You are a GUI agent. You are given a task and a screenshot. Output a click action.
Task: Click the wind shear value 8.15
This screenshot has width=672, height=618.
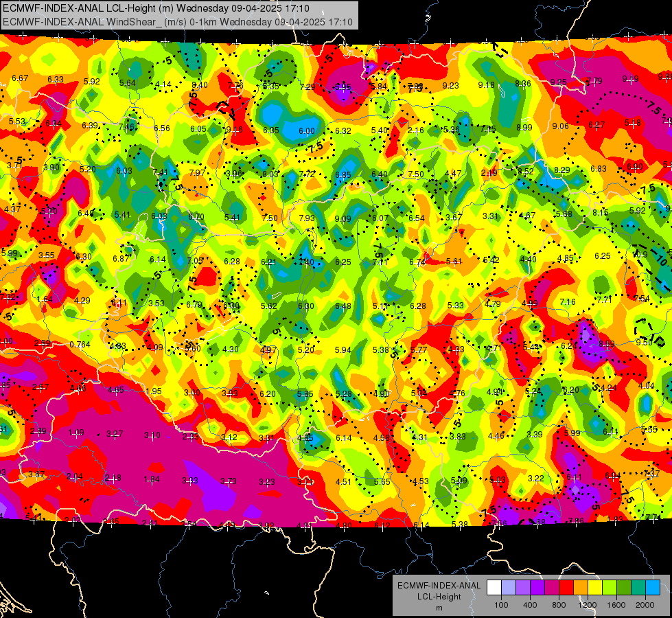[601, 213]
